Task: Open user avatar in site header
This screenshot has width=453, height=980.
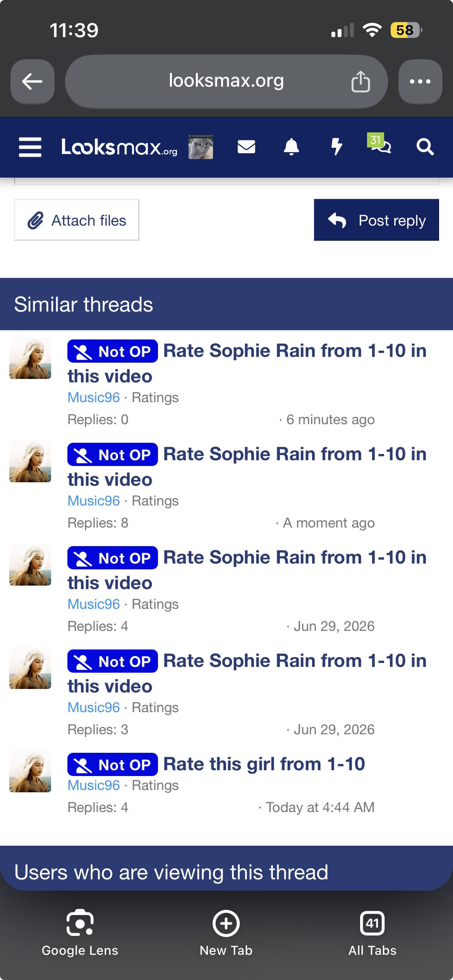Action: tap(201, 147)
